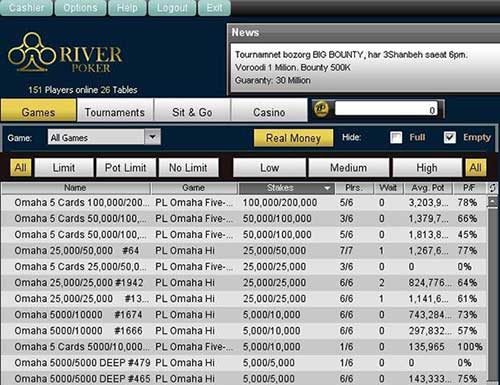Click scrollbar up arrow in games list
500x385 pixels.
click(492, 202)
